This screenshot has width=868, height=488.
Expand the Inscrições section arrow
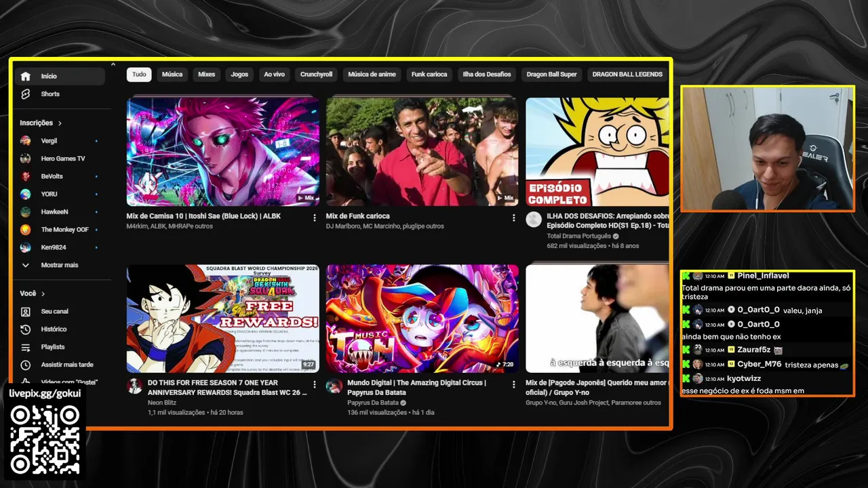point(60,123)
